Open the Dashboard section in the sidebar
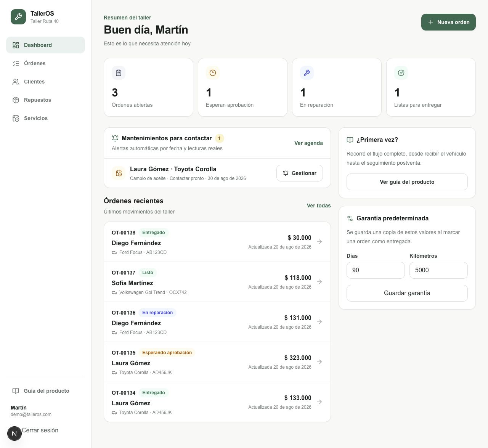Screen dimensions: 488x448 pos(45,45)
